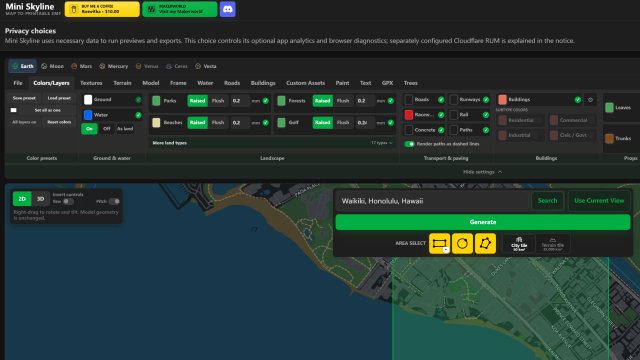Switch to the GPX tab

[x=387, y=83]
